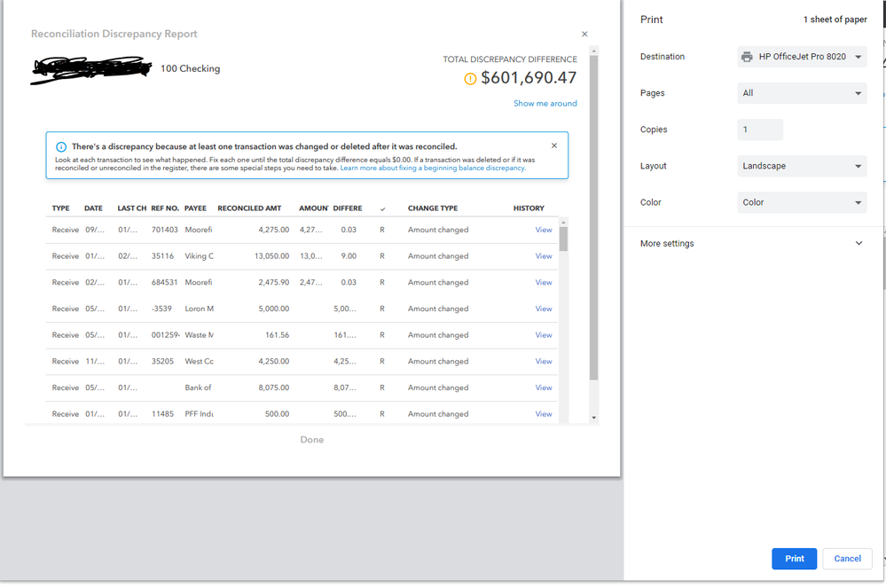
Task: View history for ref 684531 row
Action: pyautogui.click(x=544, y=282)
